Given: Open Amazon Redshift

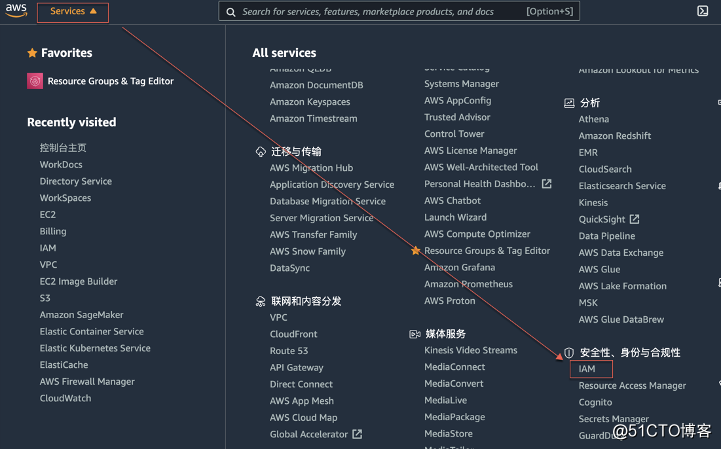Looking at the screenshot, I should tap(615, 136).
